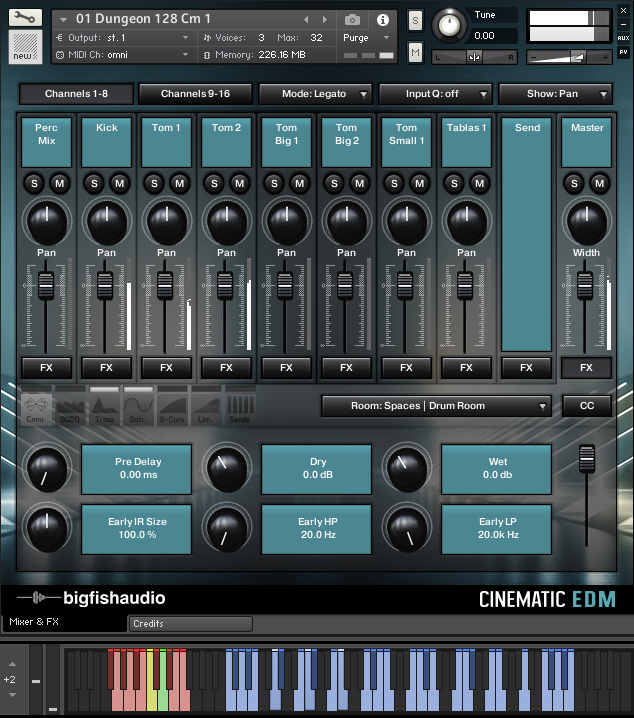
Task: Select the Satr. effect icon
Action: tap(138, 406)
